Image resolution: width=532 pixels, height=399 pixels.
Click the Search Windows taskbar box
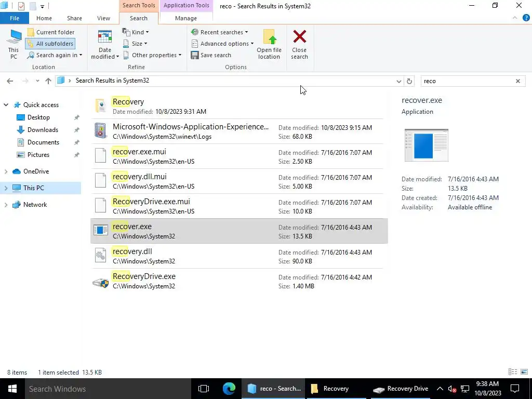[108, 389]
